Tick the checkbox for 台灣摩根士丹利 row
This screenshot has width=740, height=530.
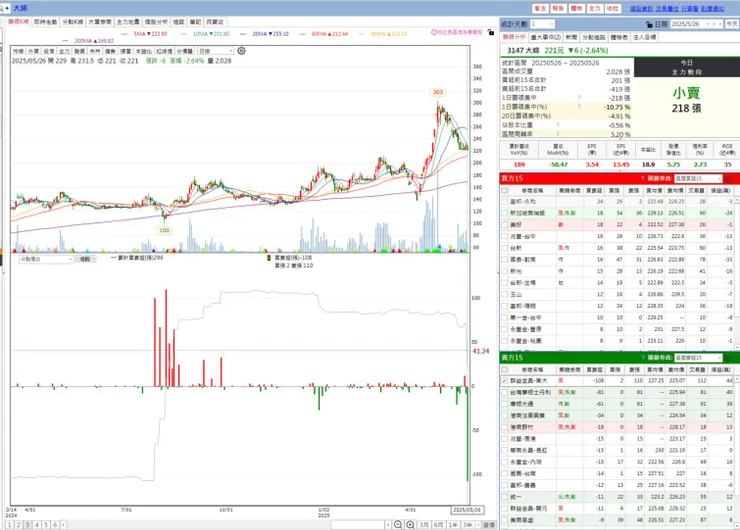coord(505,392)
